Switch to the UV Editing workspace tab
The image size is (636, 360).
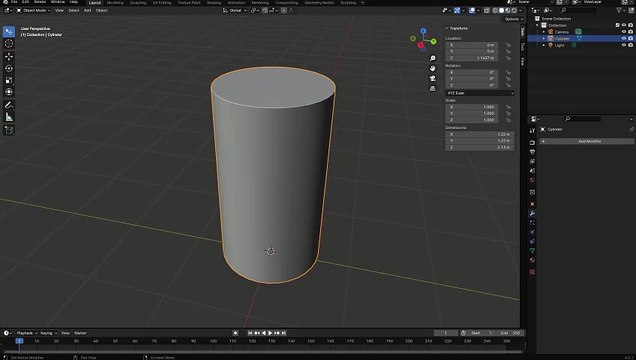point(162,2)
